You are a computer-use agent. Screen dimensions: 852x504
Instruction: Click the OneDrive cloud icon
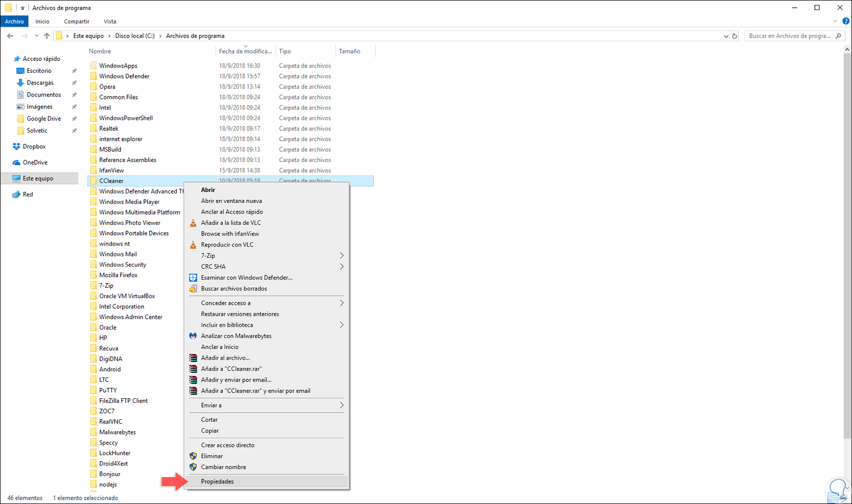pyautogui.click(x=17, y=162)
